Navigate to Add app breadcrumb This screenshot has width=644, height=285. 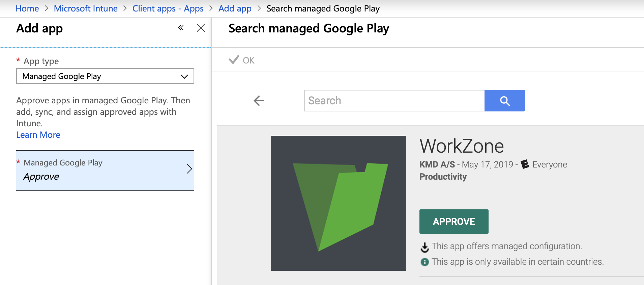point(235,8)
